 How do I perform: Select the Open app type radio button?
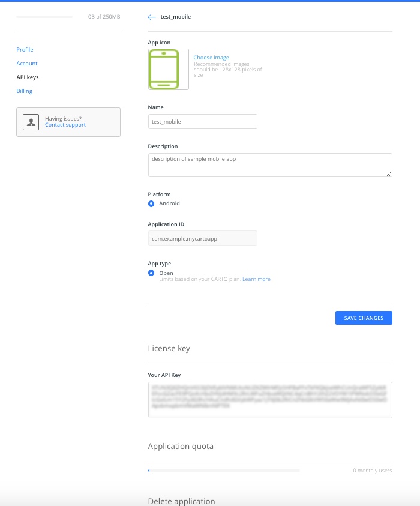pyautogui.click(x=151, y=273)
